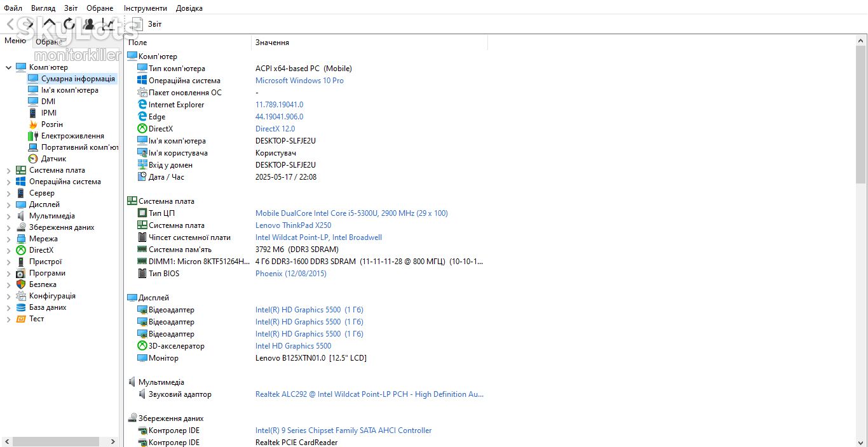Refresh the page using the toolbar Refresh icon

pyautogui.click(x=69, y=24)
